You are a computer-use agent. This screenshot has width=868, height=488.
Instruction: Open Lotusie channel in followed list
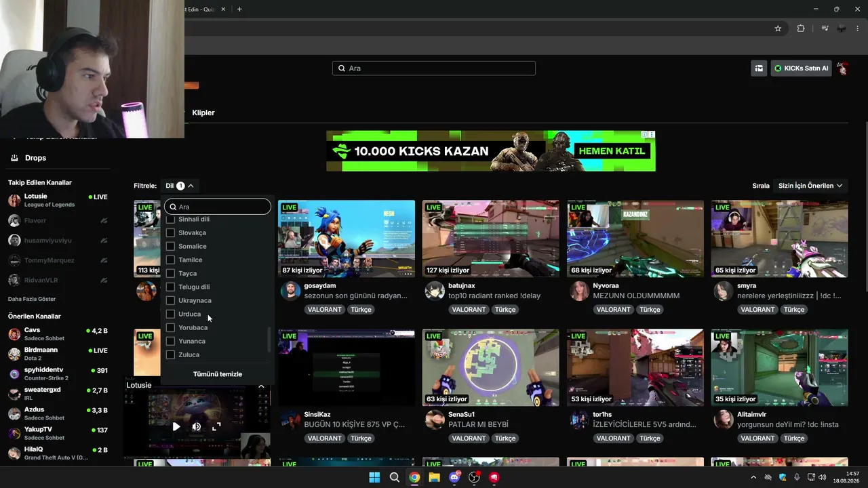pyautogui.click(x=58, y=201)
